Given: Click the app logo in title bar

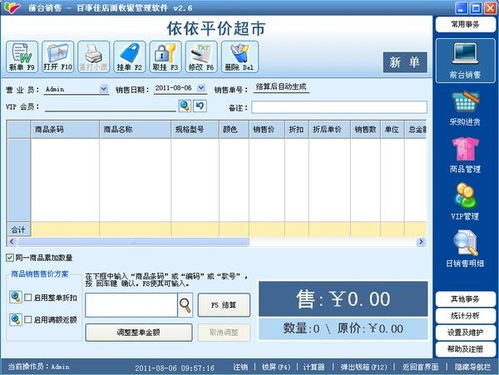Looking at the screenshot, I should click(12, 7).
